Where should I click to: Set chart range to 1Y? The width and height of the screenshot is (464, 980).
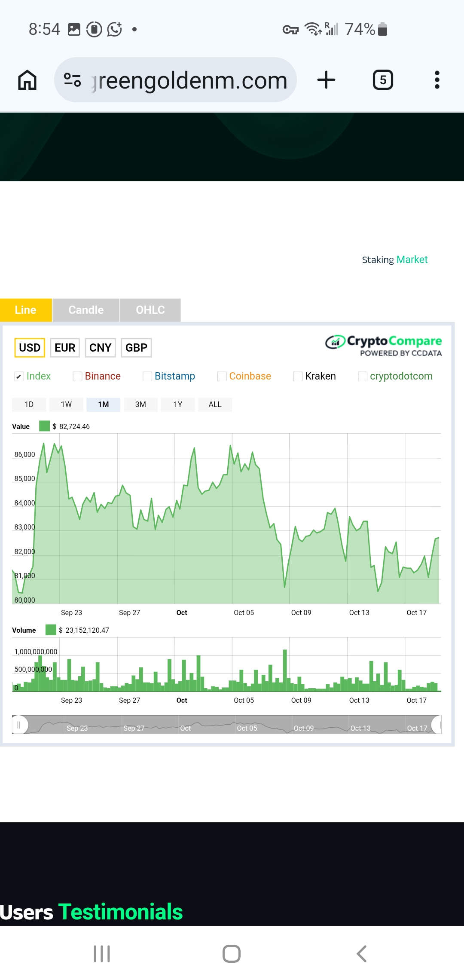pos(178,404)
